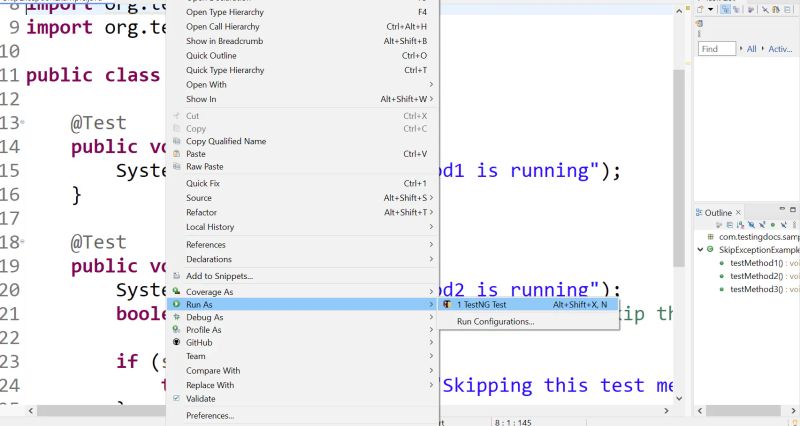Toggle Hide Non-Public Members in Outline

point(773,225)
